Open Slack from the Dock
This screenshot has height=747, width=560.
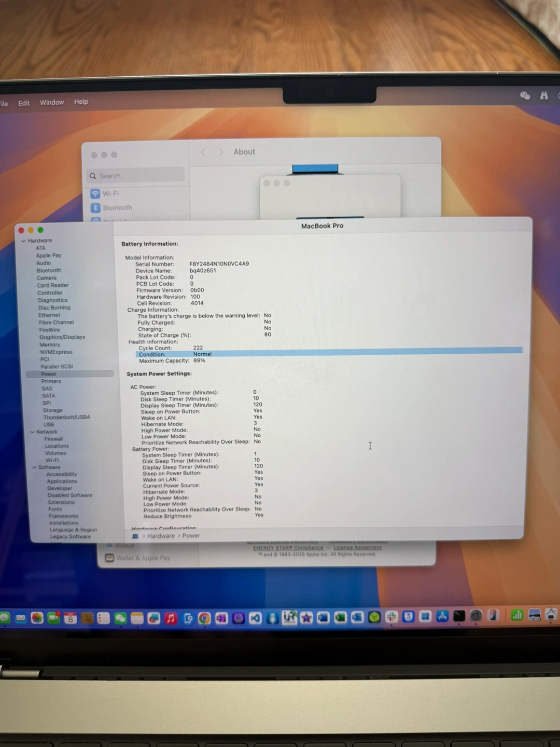point(391,616)
